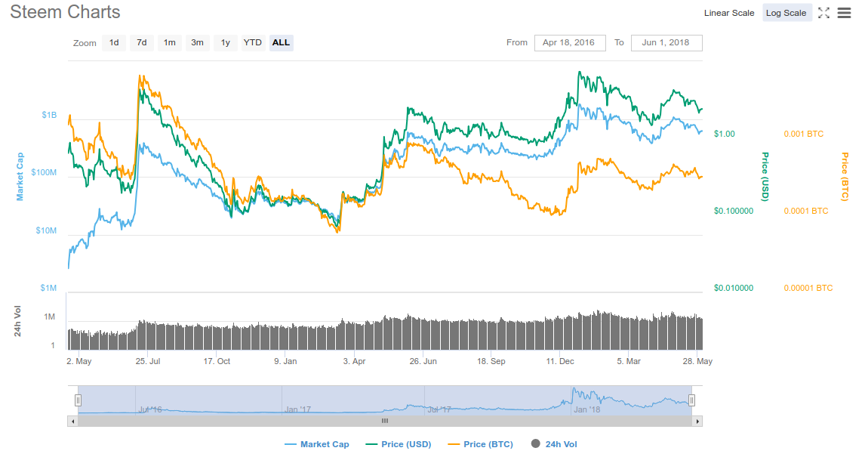868x454 pixels.
Task: Grab the left navigator range handle
Action: (x=78, y=400)
